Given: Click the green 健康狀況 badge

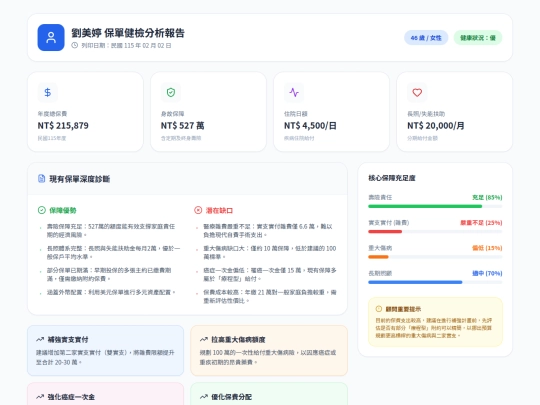Looking at the screenshot, I should 478,38.
